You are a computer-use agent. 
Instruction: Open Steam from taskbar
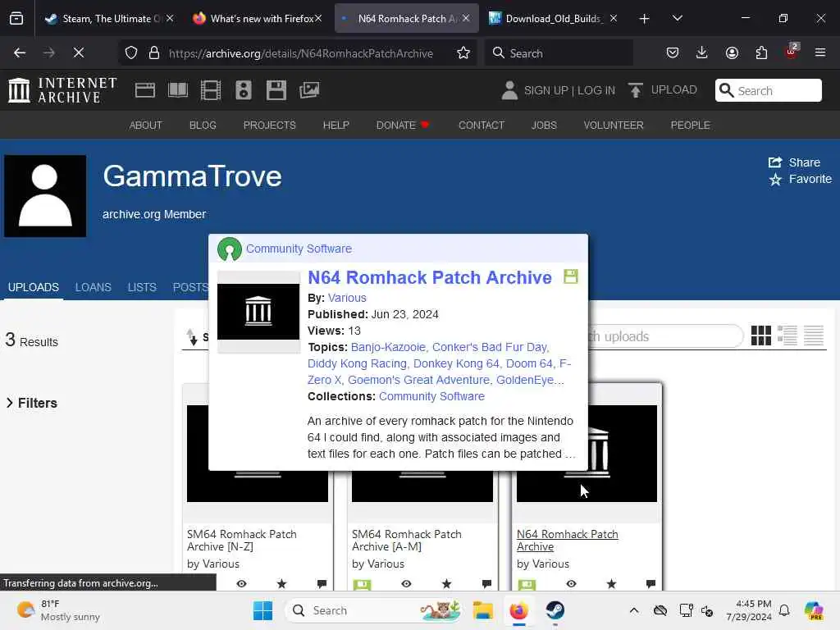[555, 610]
